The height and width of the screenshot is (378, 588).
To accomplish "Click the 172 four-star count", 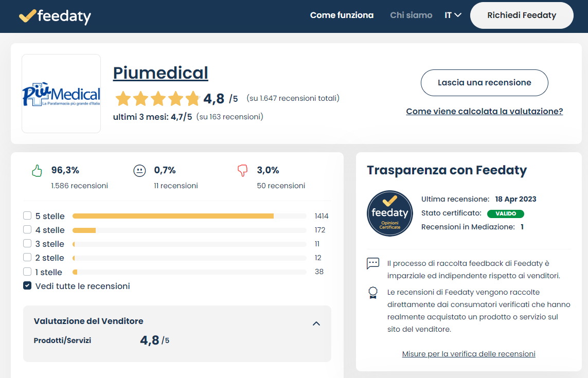I will (x=320, y=230).
